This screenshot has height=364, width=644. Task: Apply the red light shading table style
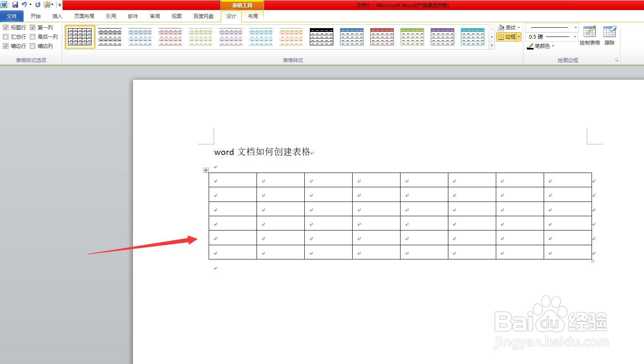170,37
